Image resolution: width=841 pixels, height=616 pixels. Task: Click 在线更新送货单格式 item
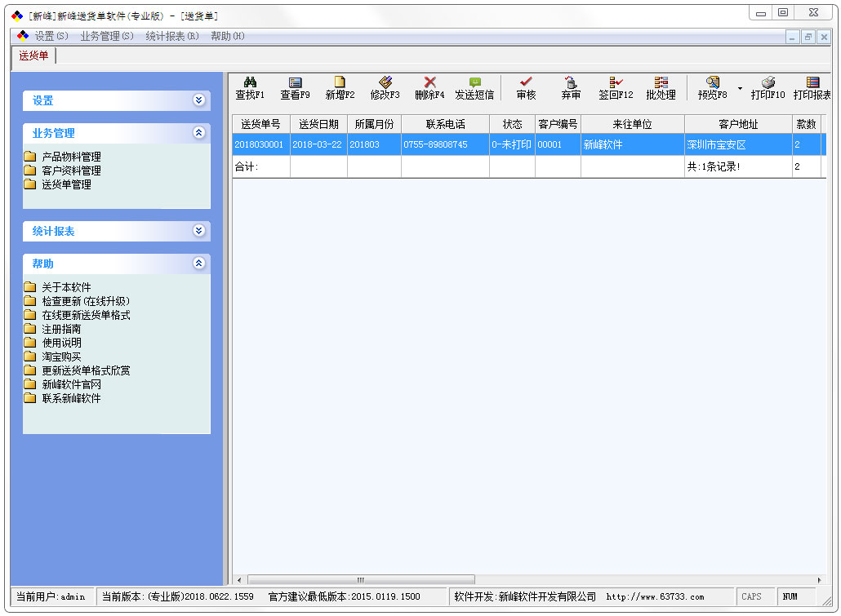[x=86, y=315]
